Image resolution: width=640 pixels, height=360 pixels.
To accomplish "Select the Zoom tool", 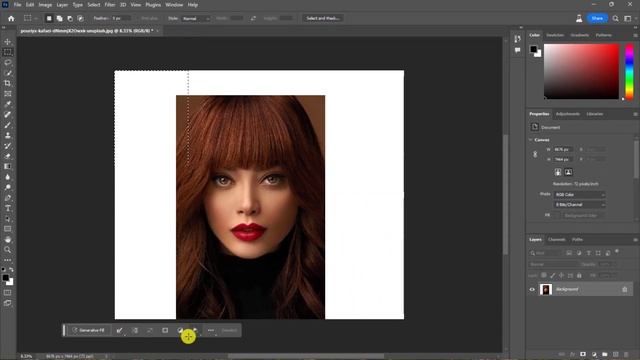I will (7, 250).
